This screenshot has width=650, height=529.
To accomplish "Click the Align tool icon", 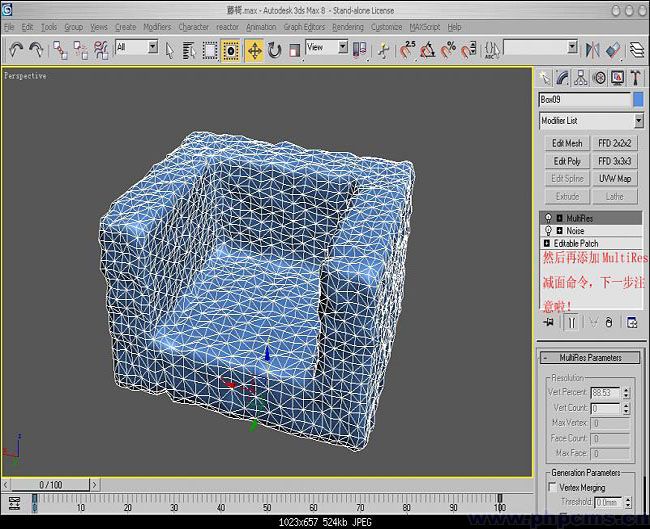I will (613, 51).
